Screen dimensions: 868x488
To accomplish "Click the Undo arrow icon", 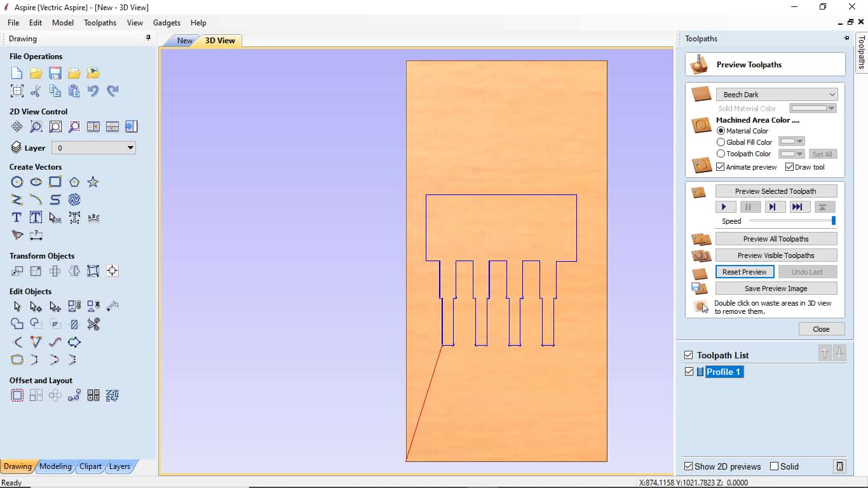I will (93, 91).
